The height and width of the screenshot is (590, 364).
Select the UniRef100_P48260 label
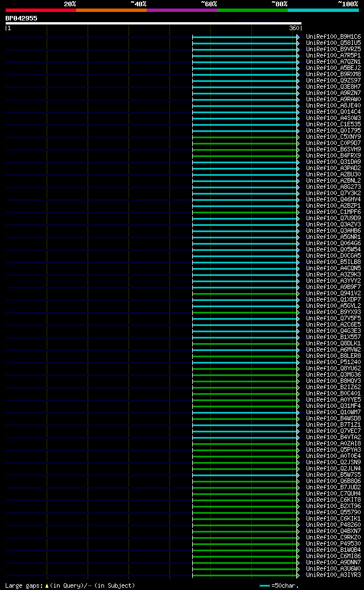click(x=333, y=525)
